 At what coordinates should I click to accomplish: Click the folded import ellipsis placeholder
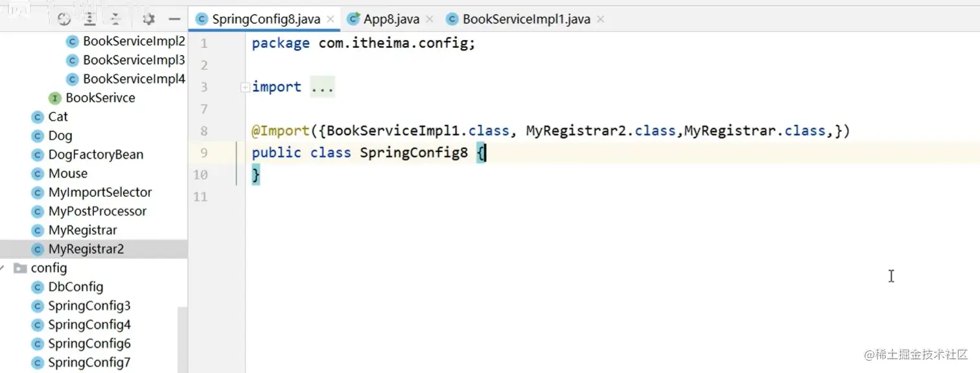[322, 87]
